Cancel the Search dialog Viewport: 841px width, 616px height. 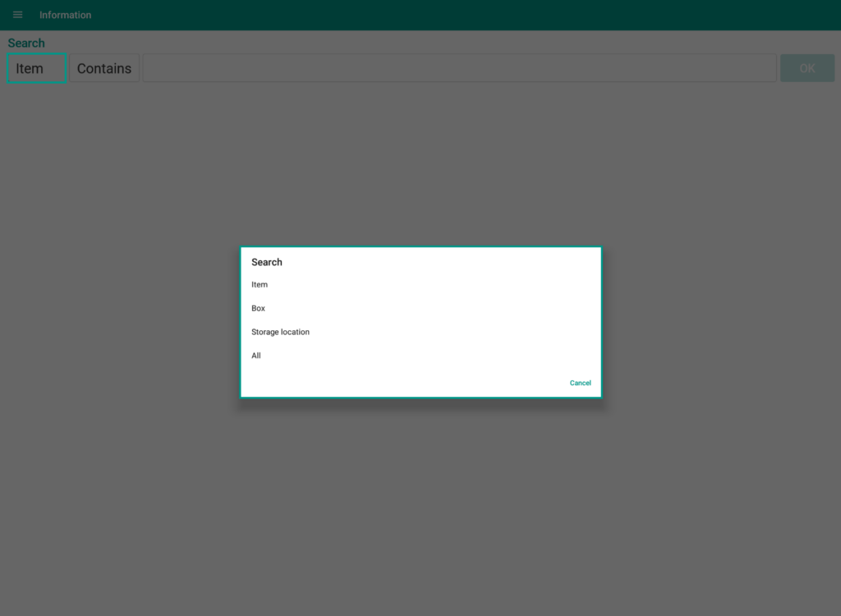(580, 384)
